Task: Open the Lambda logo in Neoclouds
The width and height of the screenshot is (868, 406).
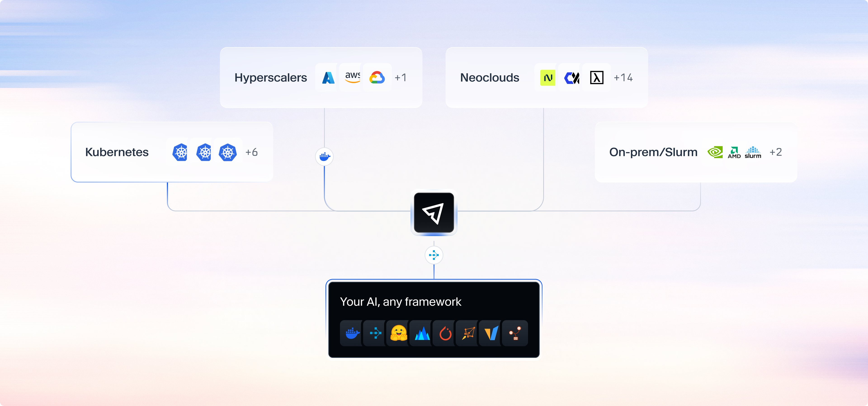Action: pyautogui.click(x=597, y=78)
